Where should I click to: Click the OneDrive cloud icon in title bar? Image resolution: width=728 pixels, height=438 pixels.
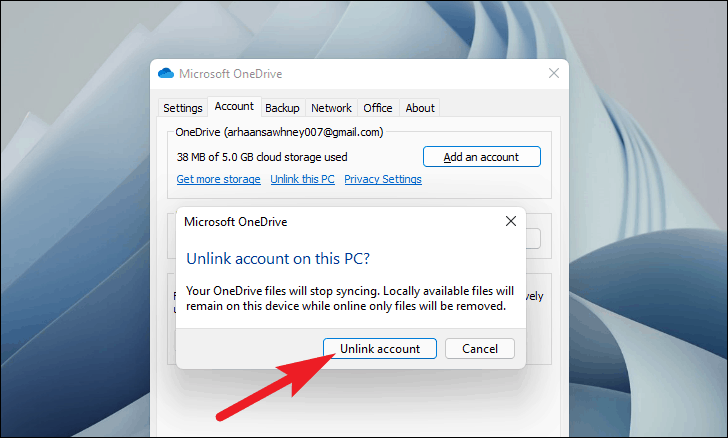[x=166, y=73]
